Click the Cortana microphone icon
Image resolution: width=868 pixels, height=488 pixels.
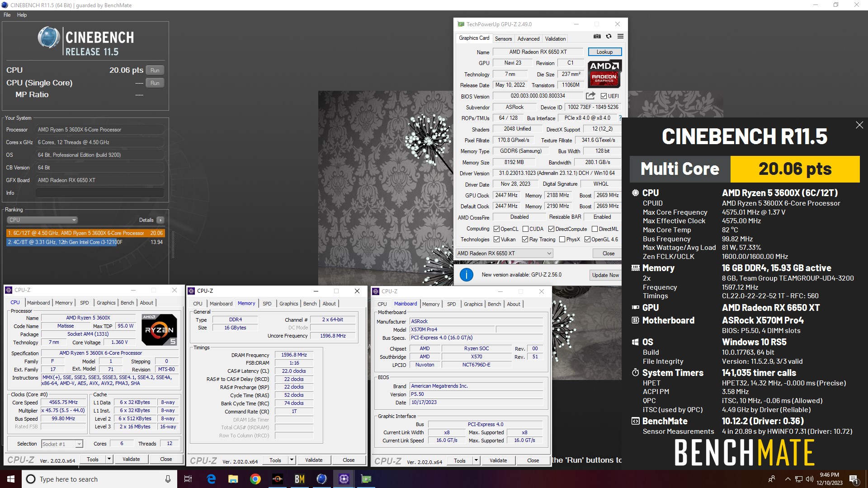point(168,479)
